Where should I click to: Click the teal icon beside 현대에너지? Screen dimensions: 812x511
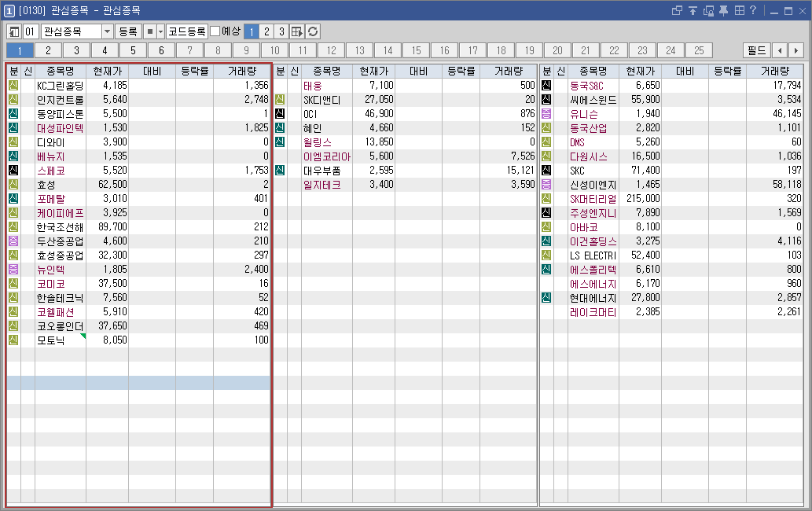click(x=546, y=298)
